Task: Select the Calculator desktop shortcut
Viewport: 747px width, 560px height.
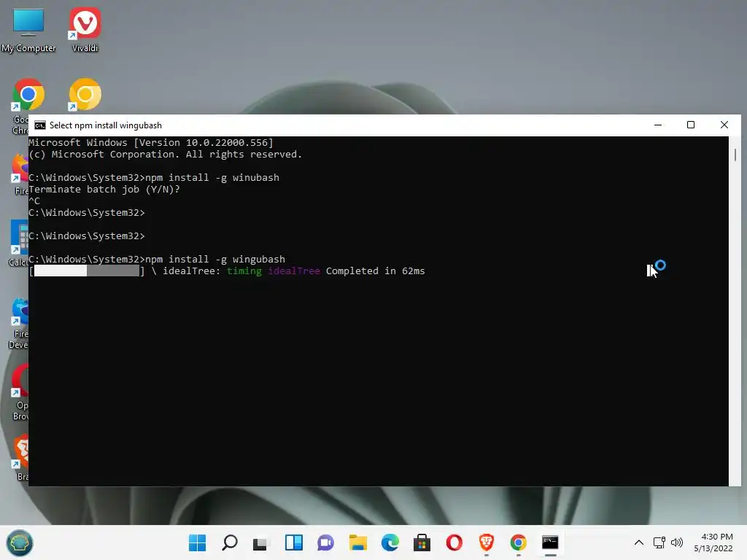Action: point(19,243)
